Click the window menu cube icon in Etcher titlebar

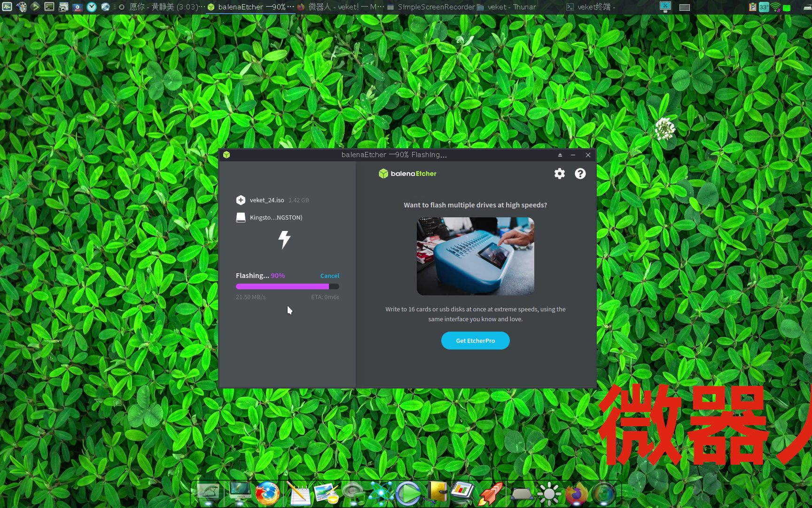pos(226,155)
